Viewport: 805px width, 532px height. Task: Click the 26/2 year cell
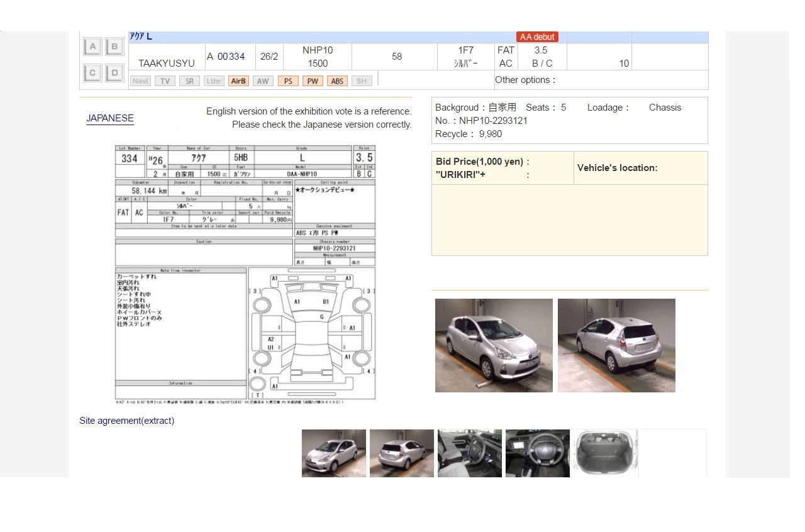tap(269, 57)
